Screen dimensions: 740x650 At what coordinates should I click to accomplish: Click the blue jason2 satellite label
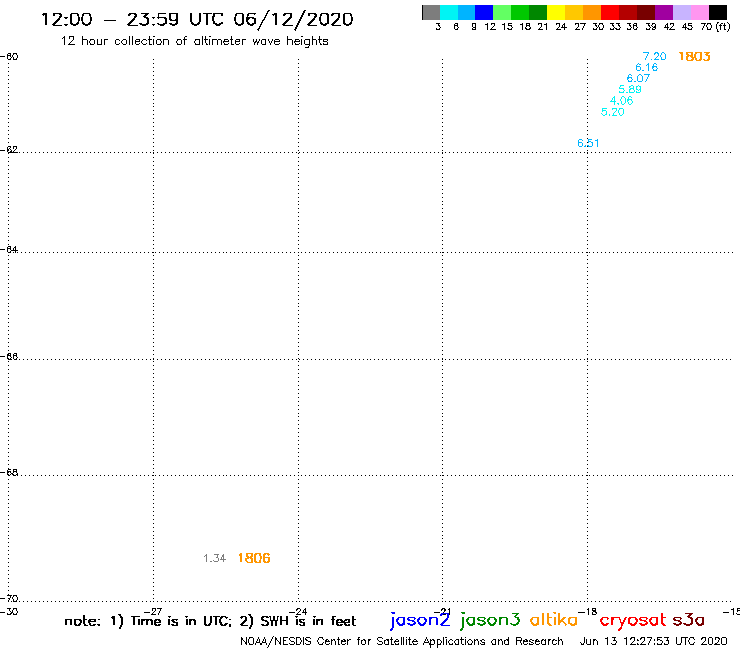click(x=420, y=620)
